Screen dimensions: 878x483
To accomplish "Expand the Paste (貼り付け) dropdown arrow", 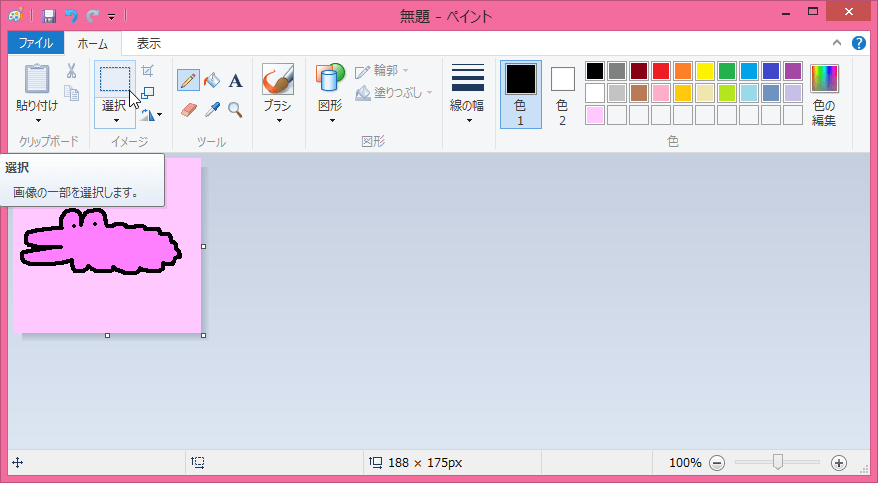I will point(38,120).
